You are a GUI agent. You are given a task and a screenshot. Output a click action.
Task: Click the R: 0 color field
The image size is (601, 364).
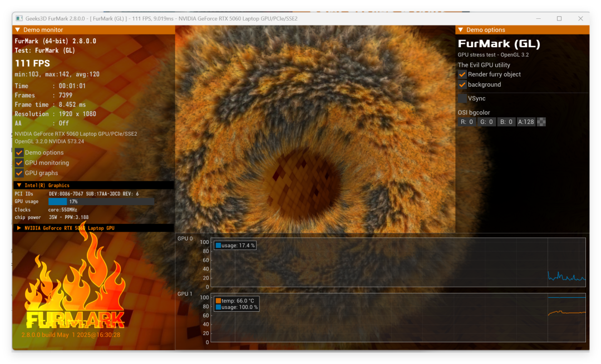pos(466,122)
